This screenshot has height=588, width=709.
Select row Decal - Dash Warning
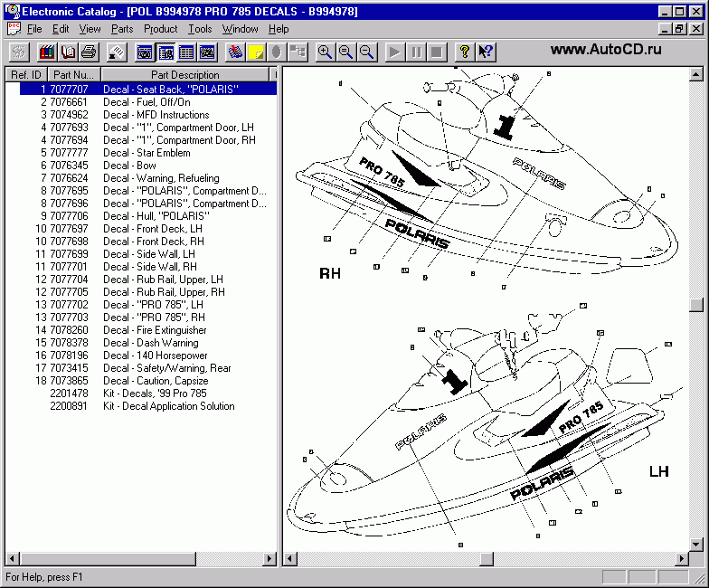141,343
